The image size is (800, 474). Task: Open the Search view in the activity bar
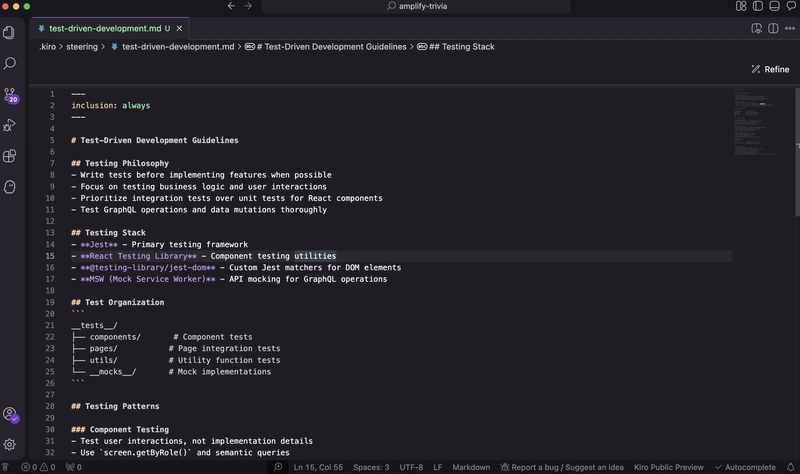tap(9, 63)
